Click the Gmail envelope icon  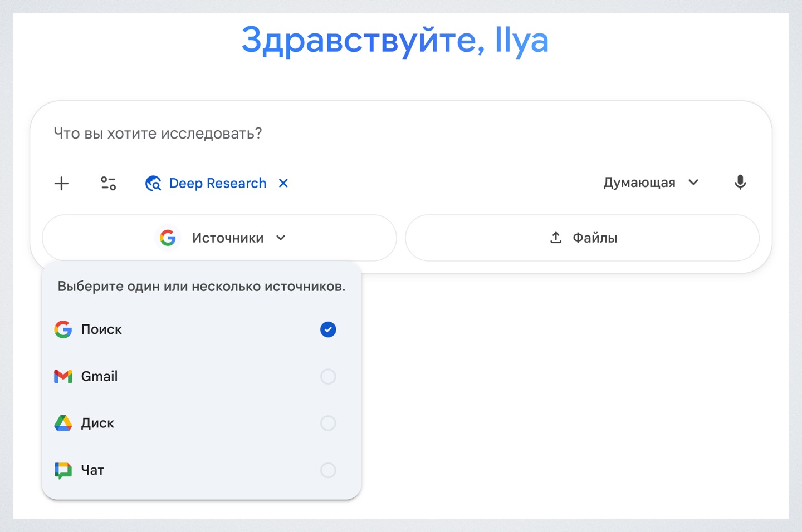[63, 377]
